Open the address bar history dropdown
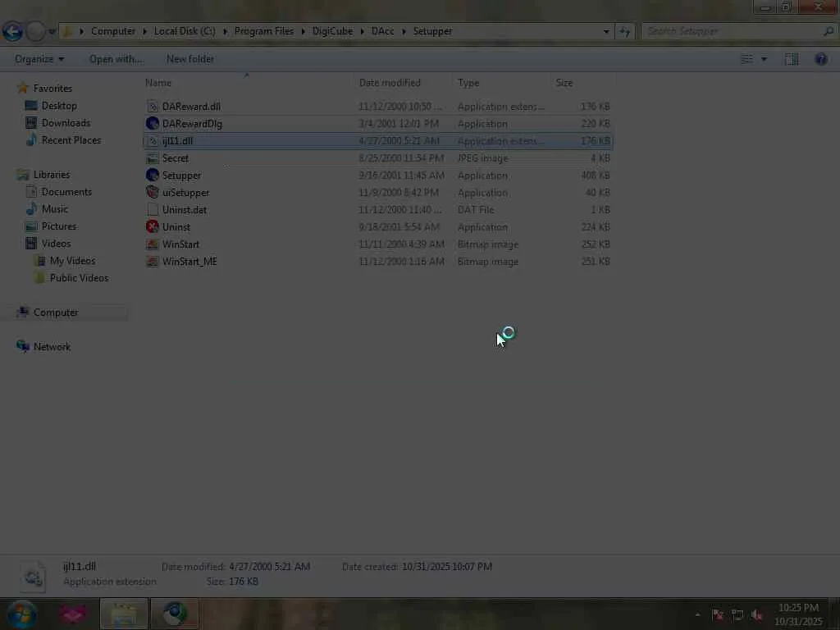 606,32
